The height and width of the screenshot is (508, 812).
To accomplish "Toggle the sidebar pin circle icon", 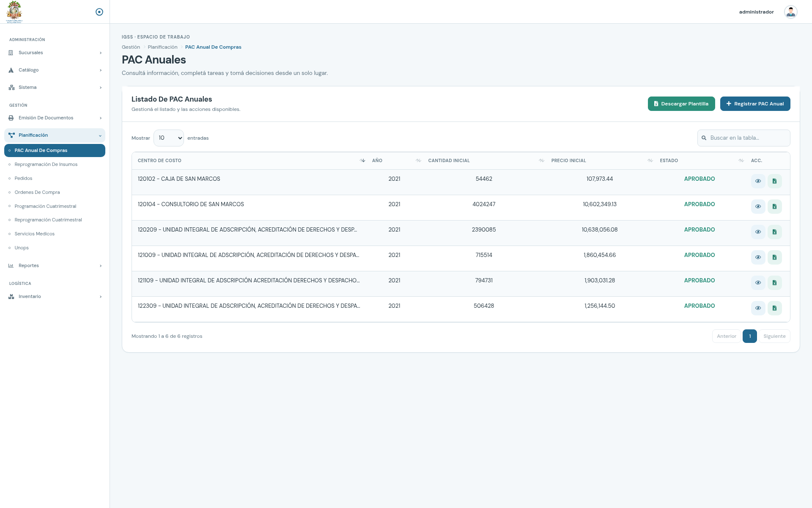I will tap(99, 12).
